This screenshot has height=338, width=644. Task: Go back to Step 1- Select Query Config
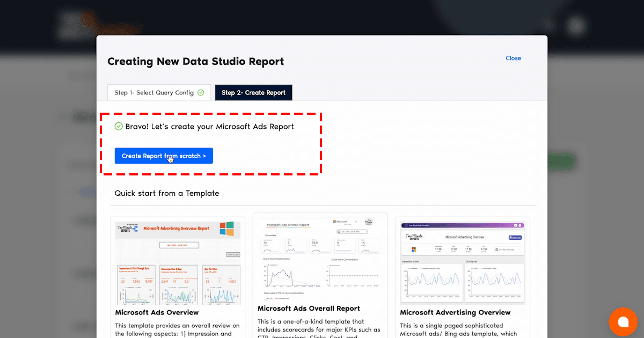pos(154,93)
